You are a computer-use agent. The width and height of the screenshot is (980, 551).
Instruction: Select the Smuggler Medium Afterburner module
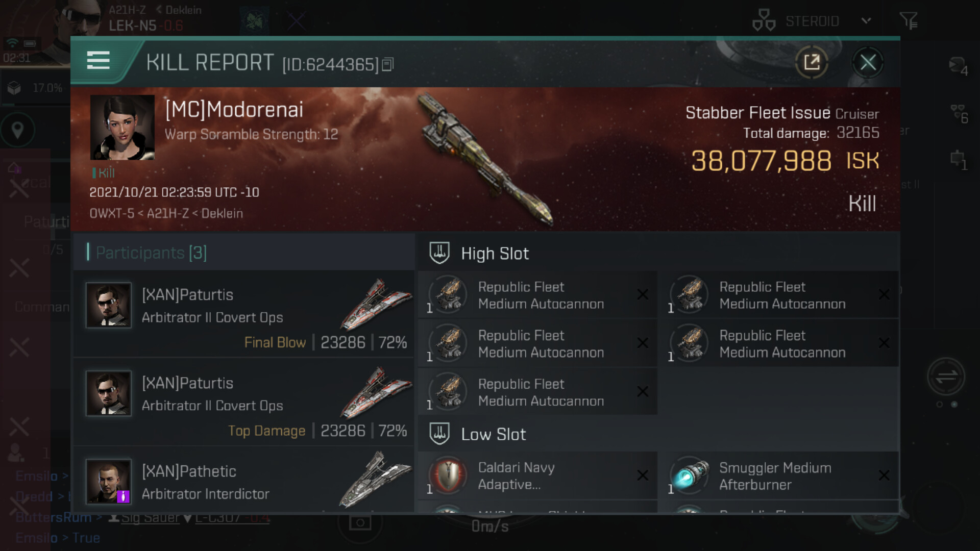[x=779, y=475]
